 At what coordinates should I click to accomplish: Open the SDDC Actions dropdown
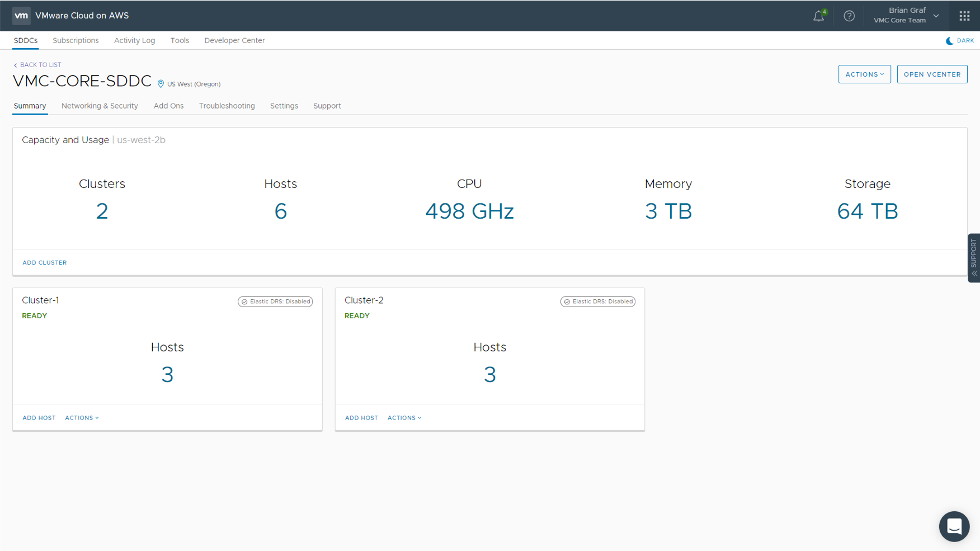[x=864, y=74]
